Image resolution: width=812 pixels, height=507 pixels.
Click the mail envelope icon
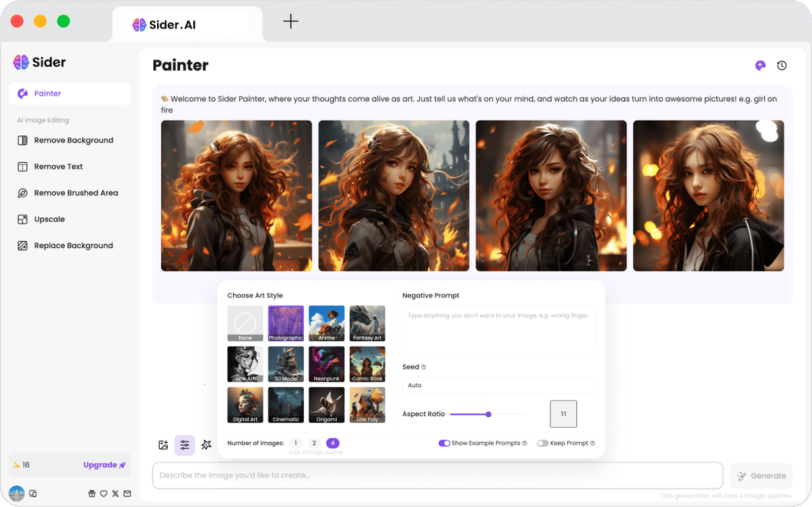pyautogui.click(x=127, y=493)
